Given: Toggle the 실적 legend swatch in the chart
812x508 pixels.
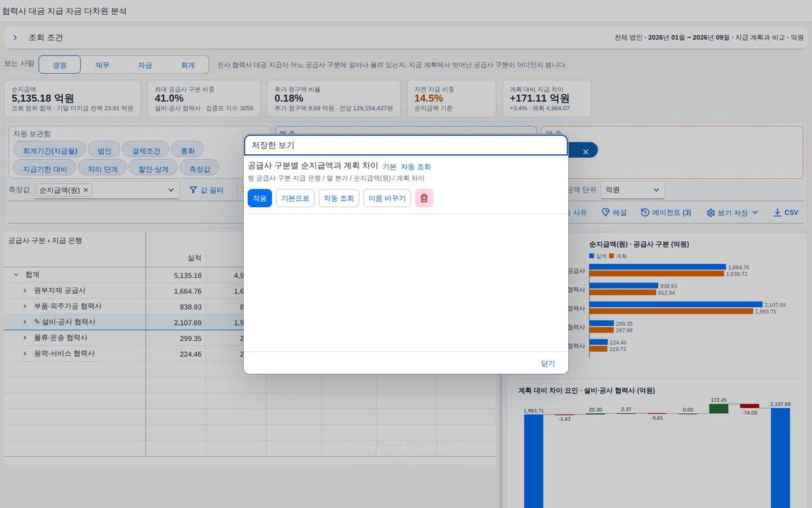Looking at the screenshot, I should [591, 255].
